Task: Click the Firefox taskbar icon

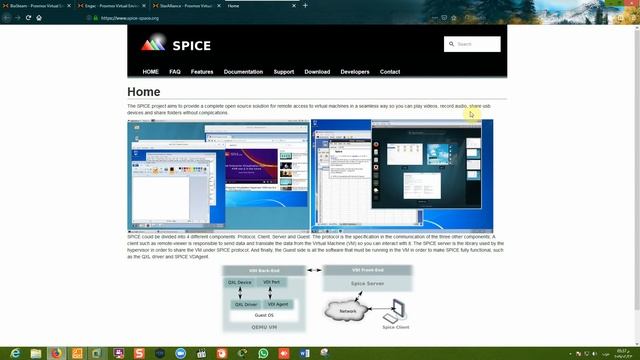Action: [57, 353]
